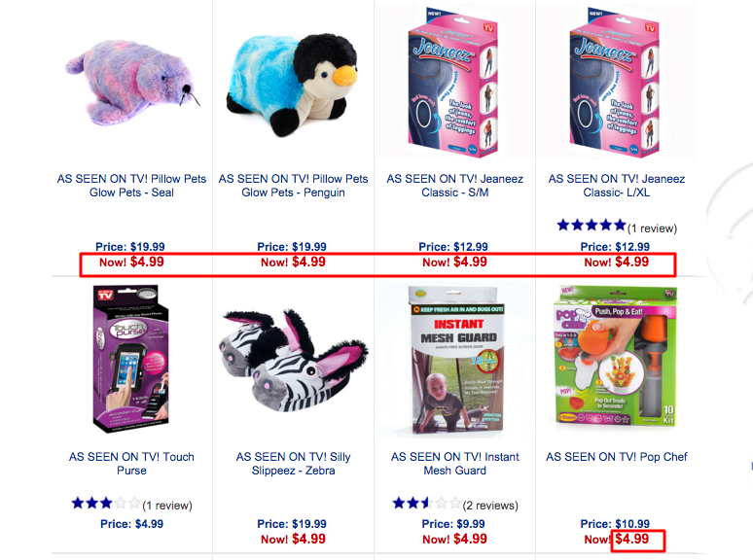This screenshot has width=753, height=560.
Task: Open the Pillow Pets Penguin product image
Action: pyautogui.click(x=292, y=85)
